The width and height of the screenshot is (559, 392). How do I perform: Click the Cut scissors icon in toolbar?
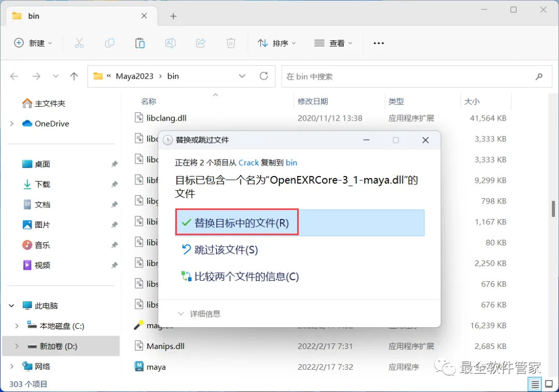click(x=79, y=43)
